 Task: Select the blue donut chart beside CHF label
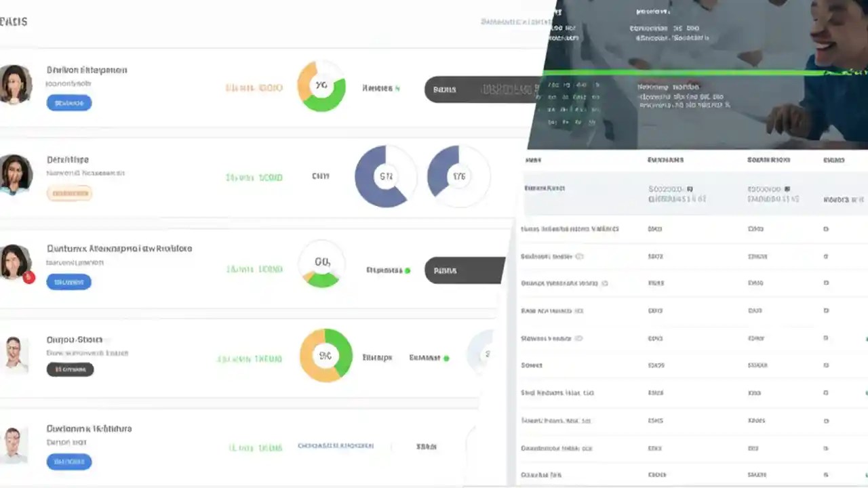(385, 176)
